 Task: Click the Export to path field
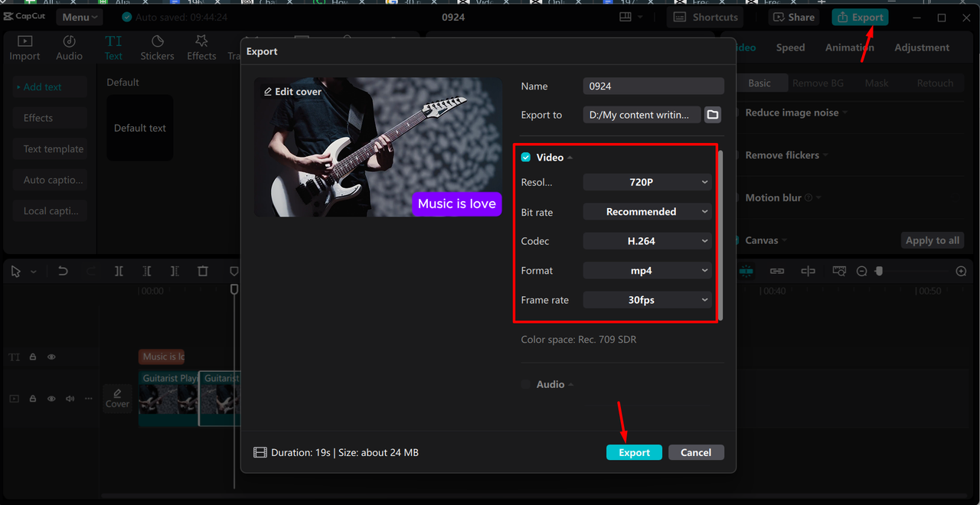[642, 115]
